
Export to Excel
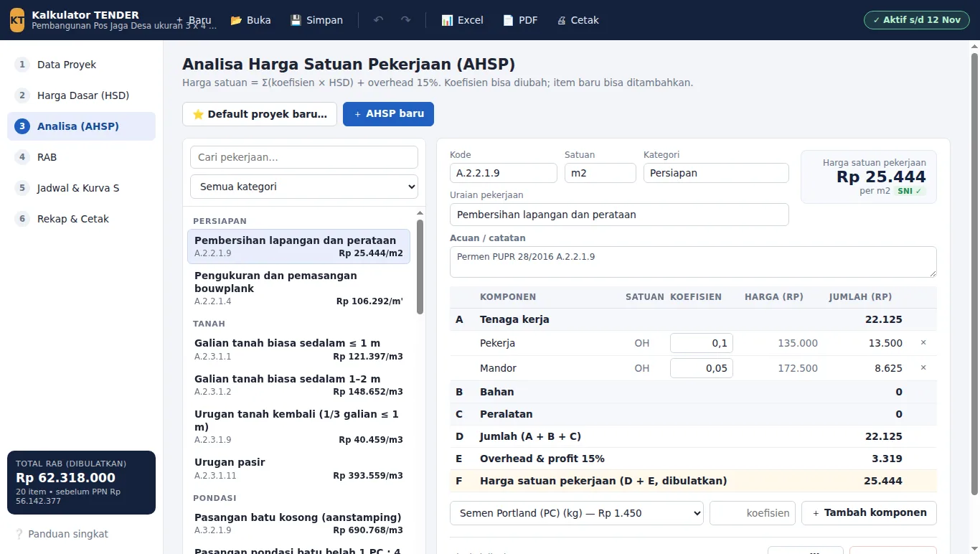(462, 20)
